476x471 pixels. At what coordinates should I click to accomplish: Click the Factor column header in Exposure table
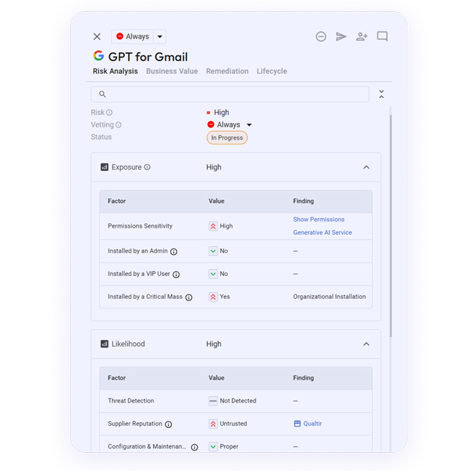[116, 201]
